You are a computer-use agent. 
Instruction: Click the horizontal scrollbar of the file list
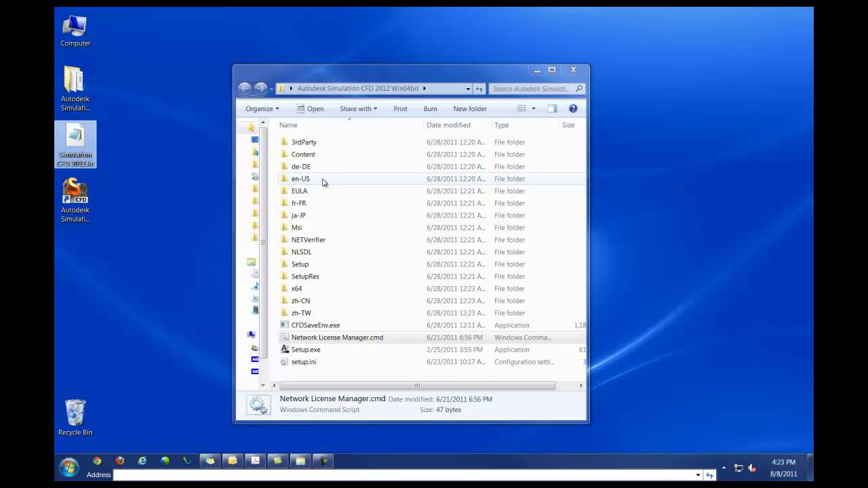point(417,386)
